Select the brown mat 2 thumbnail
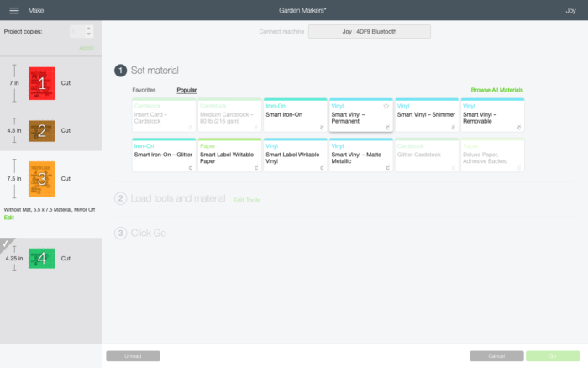Screen dimensions: 588x368 pyautogui.click(x=42, y=131)
